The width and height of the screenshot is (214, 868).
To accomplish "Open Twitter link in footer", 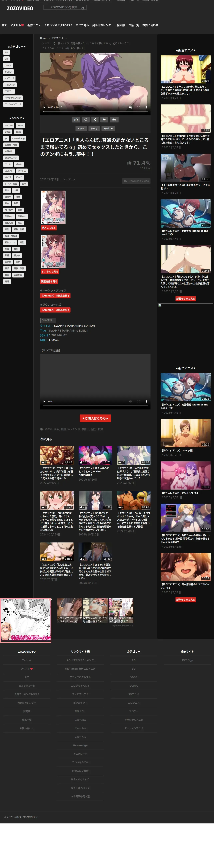I will tap(26, 660).
